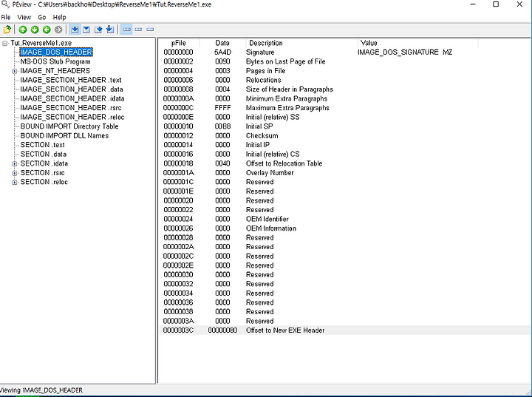Click the green back arrow icon
The width and height of the screenshot is (532, 397).
pos(47,30)
